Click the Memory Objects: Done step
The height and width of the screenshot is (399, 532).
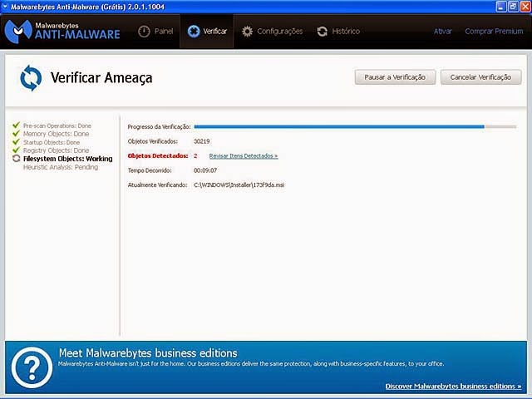56,134
